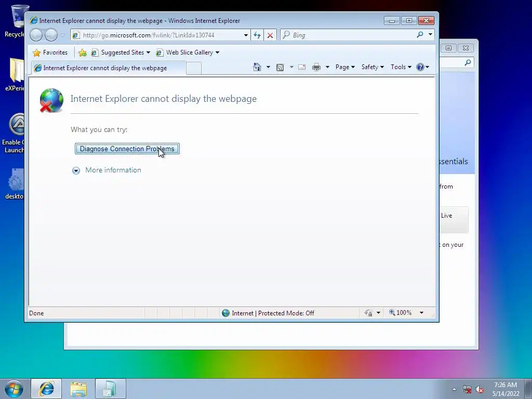Open Web Slice Gallery dropdown

pos(188,52)
